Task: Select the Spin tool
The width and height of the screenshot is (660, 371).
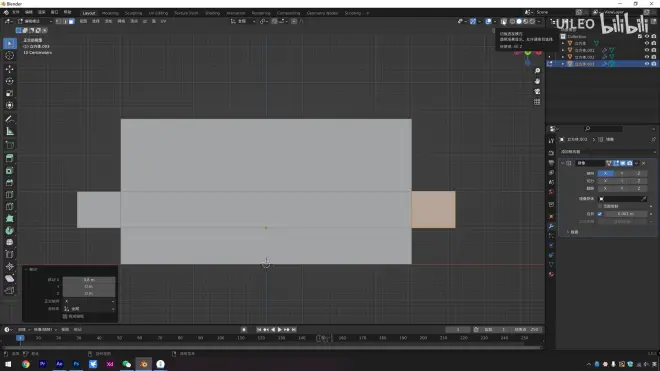Action: point(10,231)
